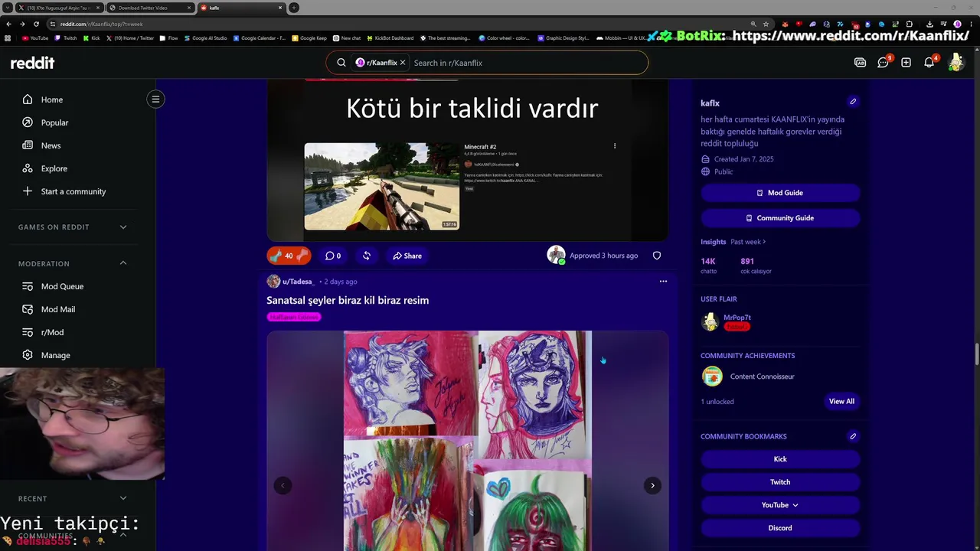
Task: Click the Create post plus icon
Action: pos(906,63)
